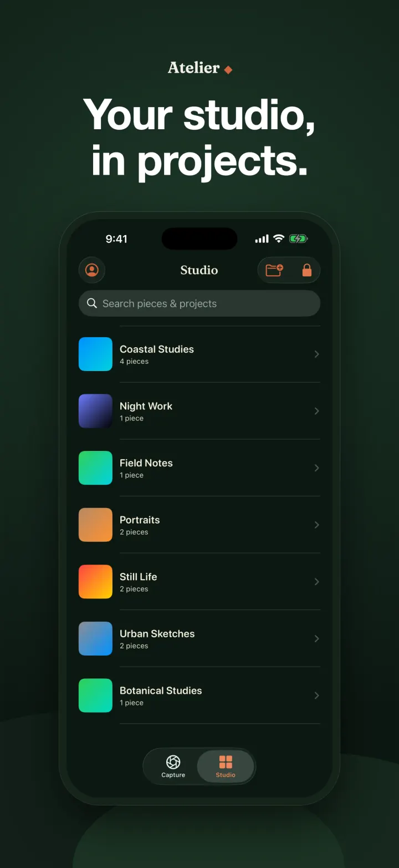Open the Still Life project title
Viewport: 399px width, 868px height.
coord(139,577)
